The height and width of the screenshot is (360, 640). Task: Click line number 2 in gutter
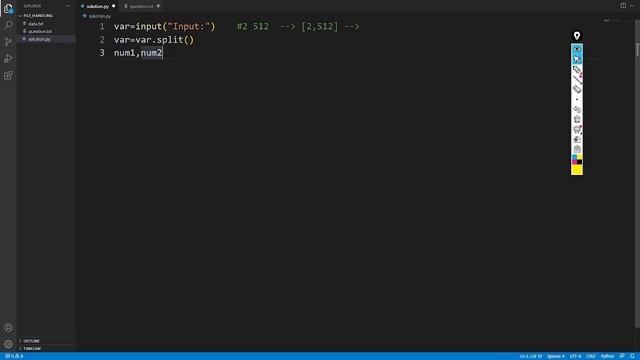102,40
